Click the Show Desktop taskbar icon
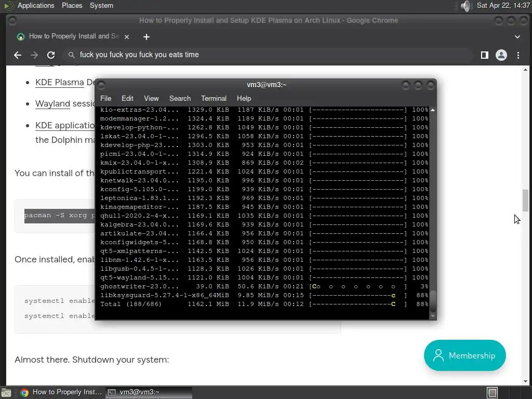The width and height of the screenshot is (532, 399). (x=6, y=393)
